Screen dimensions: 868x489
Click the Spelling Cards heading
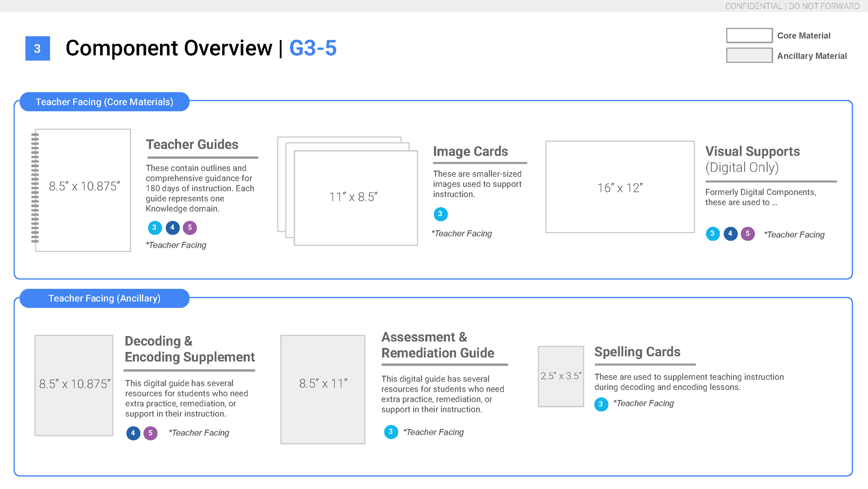pyautogui.click(x=637, y=352)
